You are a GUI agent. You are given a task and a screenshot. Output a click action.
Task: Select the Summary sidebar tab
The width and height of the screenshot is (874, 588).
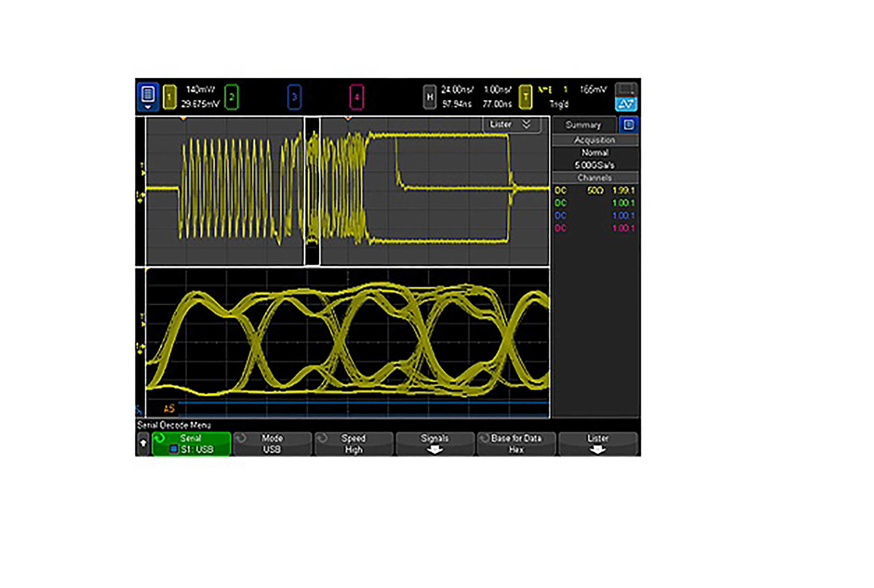[x=583, y=125]
